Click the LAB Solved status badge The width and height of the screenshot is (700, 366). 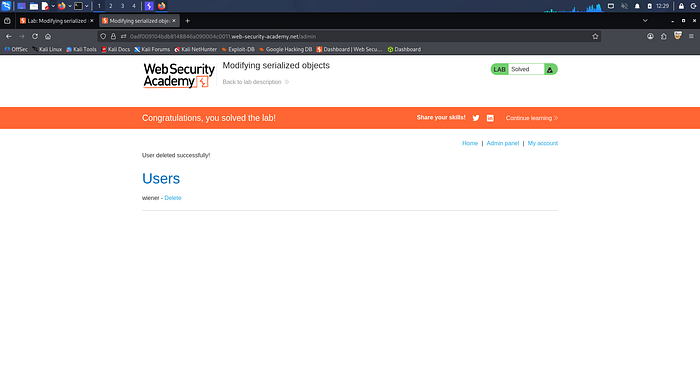point(524,69)
